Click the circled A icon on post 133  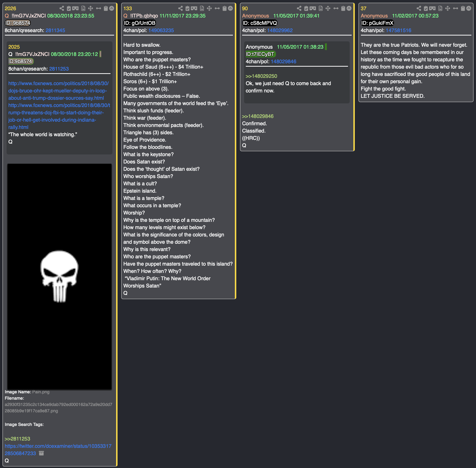230,8
